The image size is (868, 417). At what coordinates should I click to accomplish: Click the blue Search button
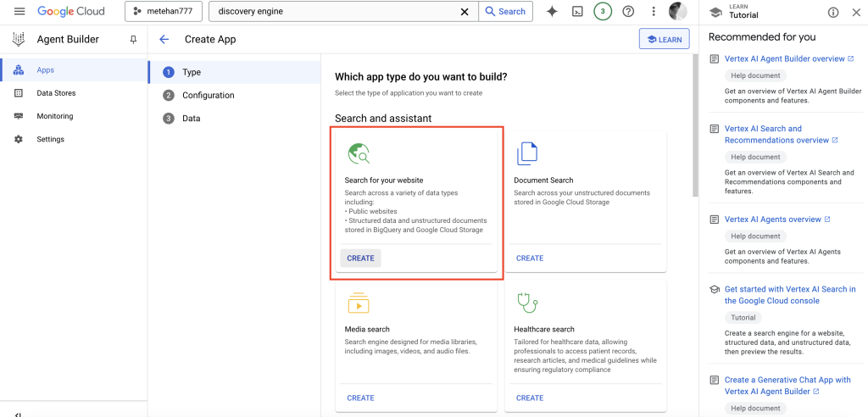tap(505, 12)
